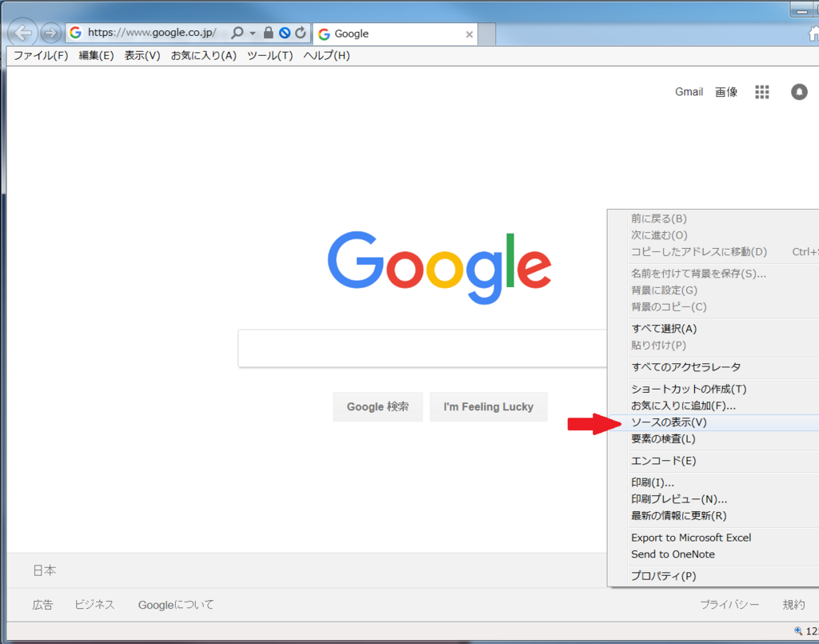
Task: Open the Gmail link
Action: [x=689, y=91]
